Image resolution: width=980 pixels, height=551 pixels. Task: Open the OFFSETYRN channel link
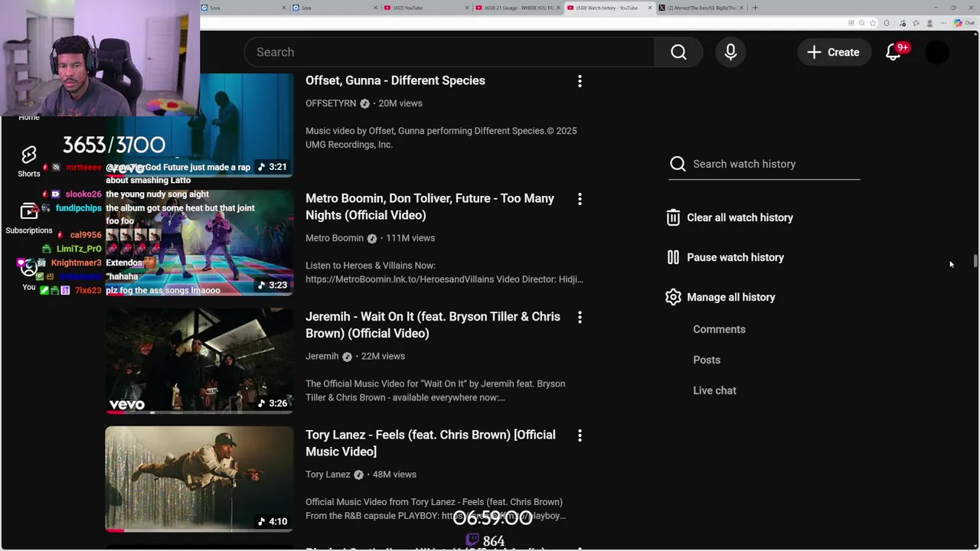[331, 103]
